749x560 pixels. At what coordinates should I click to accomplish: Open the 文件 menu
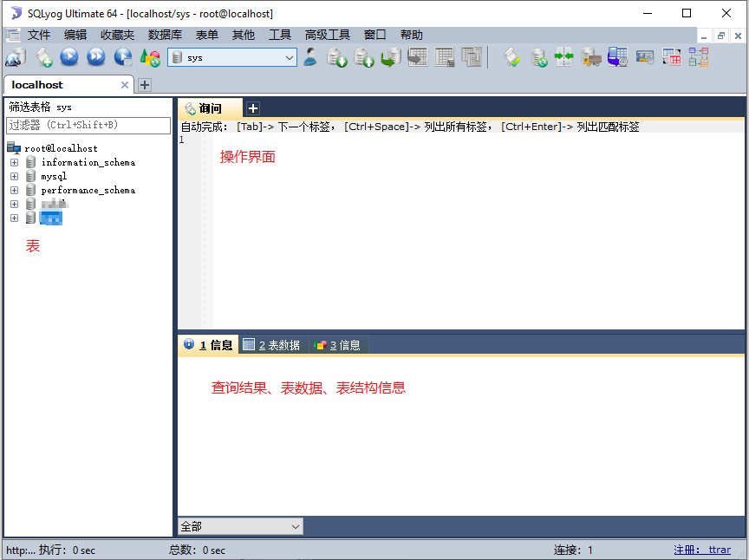click(39, 35)
